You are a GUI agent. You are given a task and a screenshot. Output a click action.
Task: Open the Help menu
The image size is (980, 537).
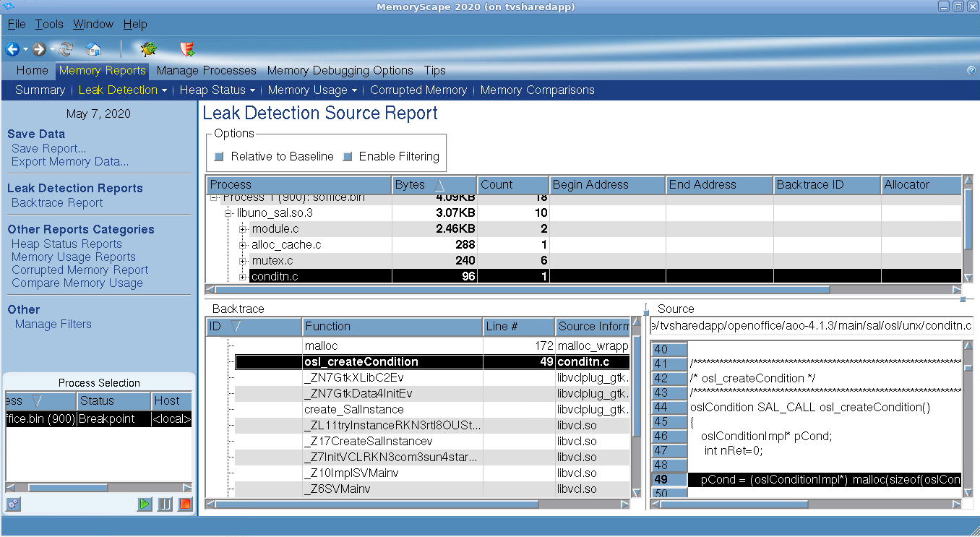tap(135, 25)
